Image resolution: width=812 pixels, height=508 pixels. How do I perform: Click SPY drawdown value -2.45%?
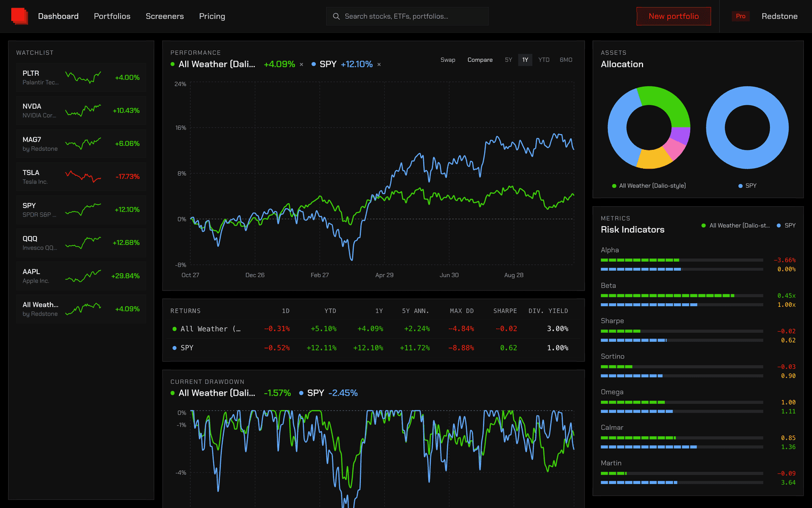343,393
